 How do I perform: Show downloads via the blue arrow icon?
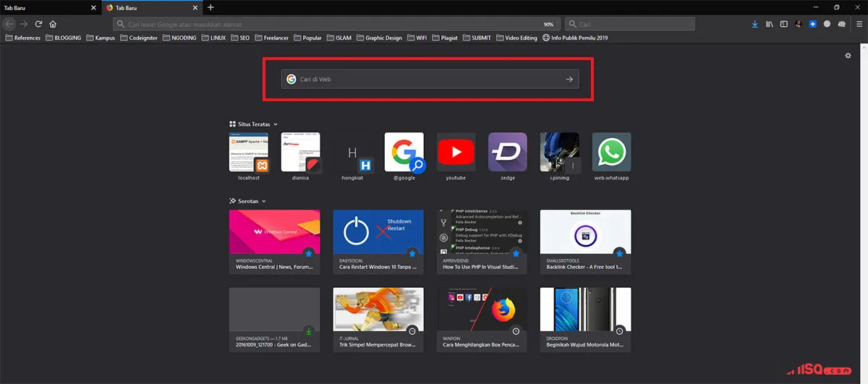click(x=755, y=24)
